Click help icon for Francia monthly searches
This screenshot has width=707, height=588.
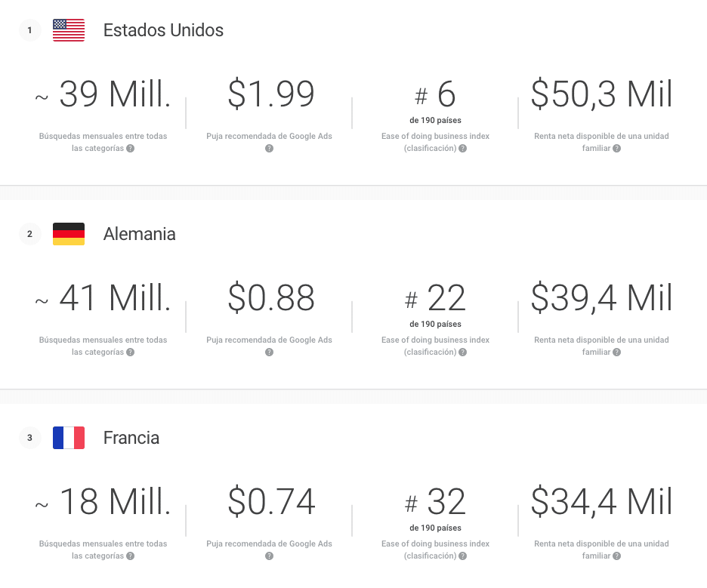click(x=131, y=556)
